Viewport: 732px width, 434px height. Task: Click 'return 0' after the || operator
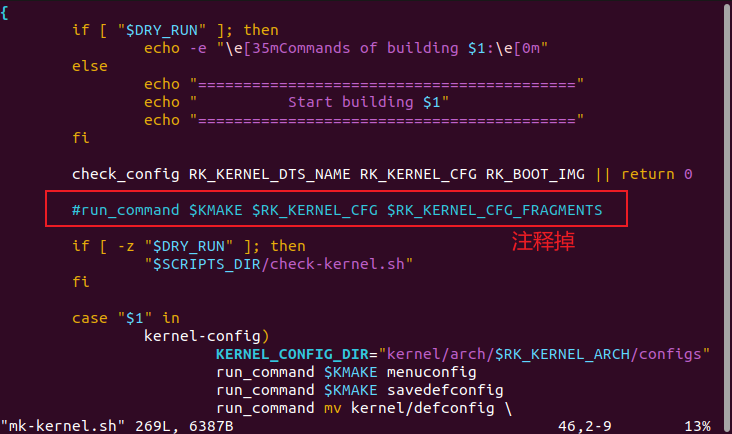[x=656, y=174]
